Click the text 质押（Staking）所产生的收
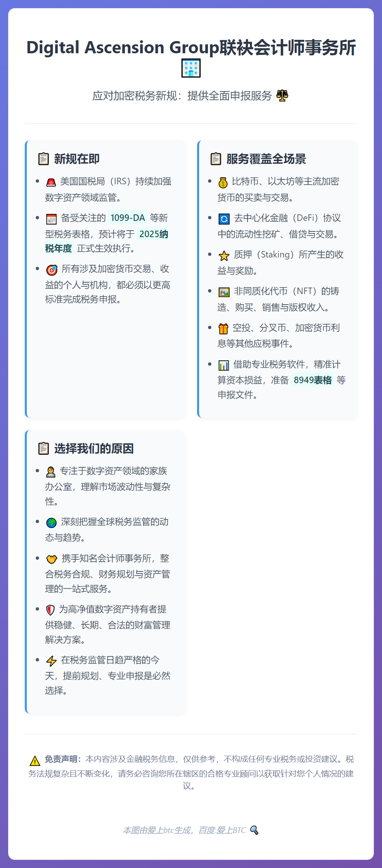Image resolution: width=382 pixels, height=868 pixels. (289, 255)
